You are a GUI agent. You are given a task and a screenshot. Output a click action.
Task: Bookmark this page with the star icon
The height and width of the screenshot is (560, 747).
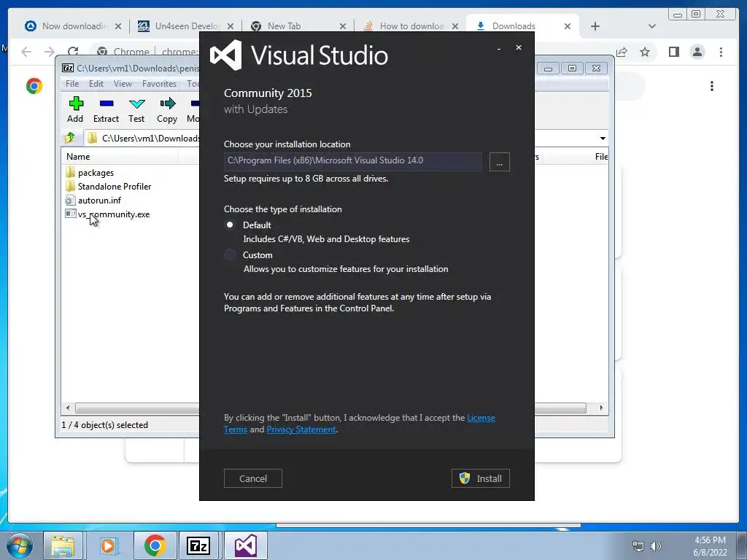(x=645, y=52)
